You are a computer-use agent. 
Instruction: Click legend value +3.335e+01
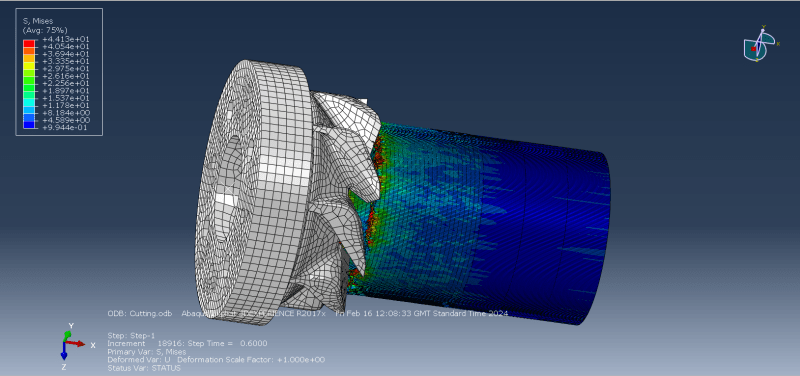pyautogui.click(x=65, y=61)
